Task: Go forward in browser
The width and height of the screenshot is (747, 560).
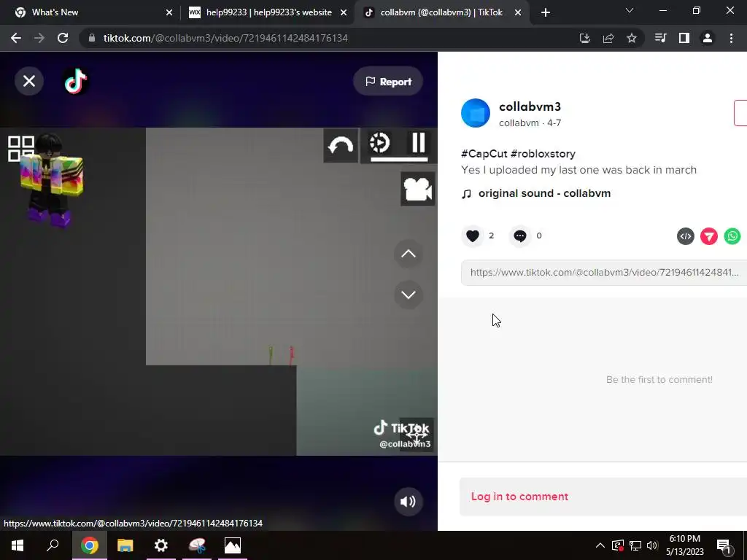Action: 39,38
